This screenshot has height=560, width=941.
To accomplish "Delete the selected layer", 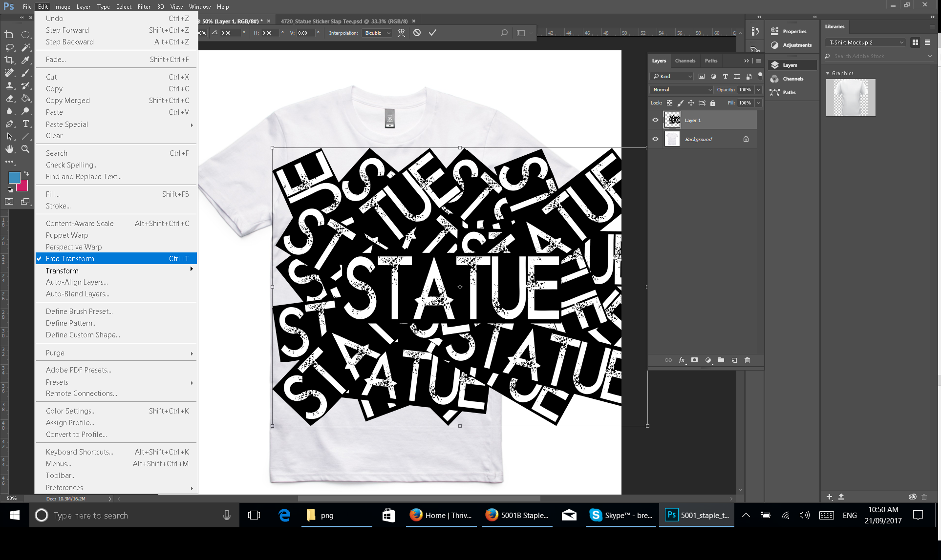I will tap(747, 360).
